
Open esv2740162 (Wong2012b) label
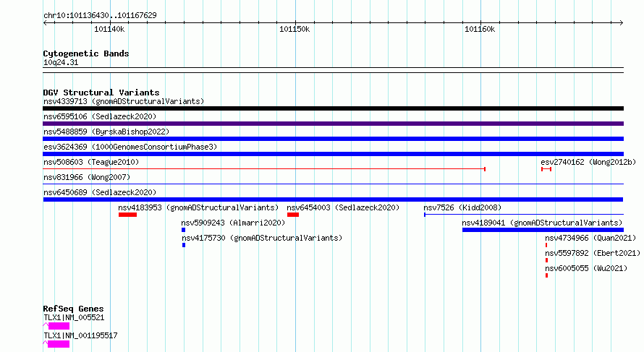click(588, 162)
